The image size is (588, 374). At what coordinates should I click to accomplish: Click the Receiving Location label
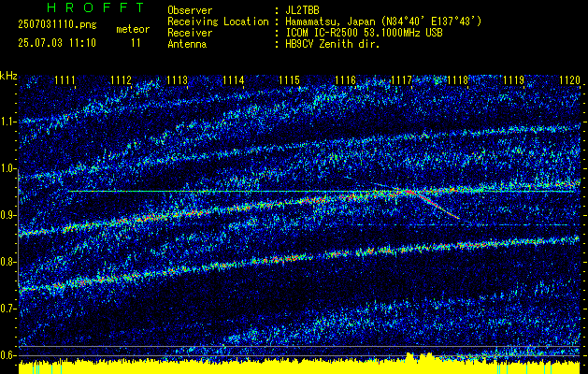point(218,22)
